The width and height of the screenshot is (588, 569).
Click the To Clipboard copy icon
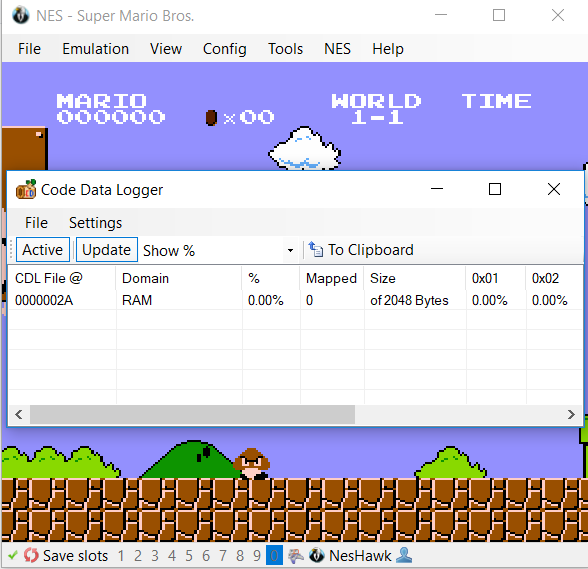(x=315, y=249)
